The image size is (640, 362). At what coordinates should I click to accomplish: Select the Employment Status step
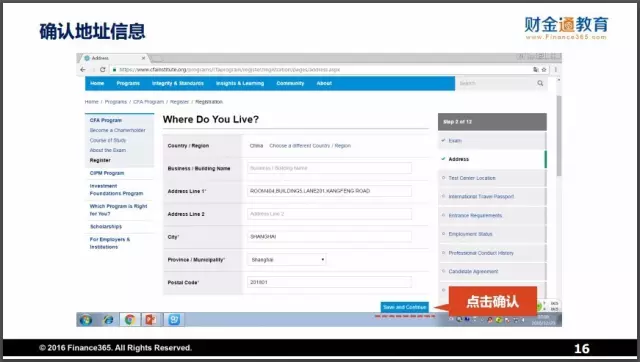click(492, 234)
